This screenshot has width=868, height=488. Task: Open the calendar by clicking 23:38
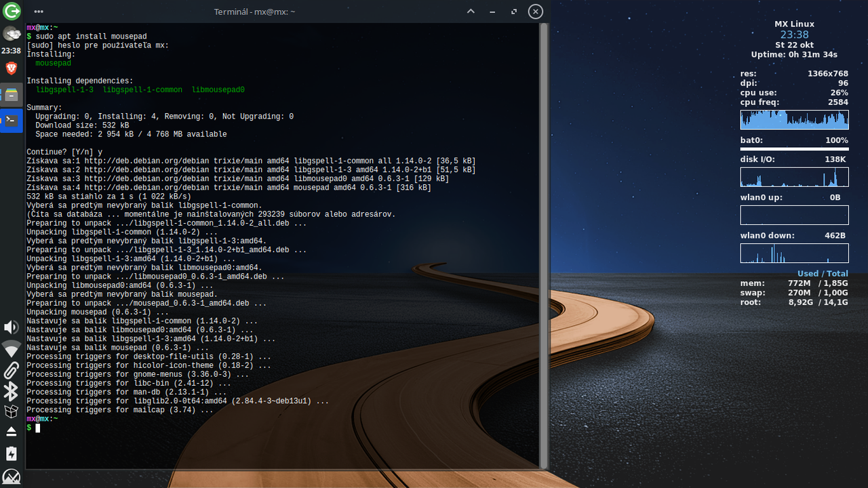[x=11, y=51]
